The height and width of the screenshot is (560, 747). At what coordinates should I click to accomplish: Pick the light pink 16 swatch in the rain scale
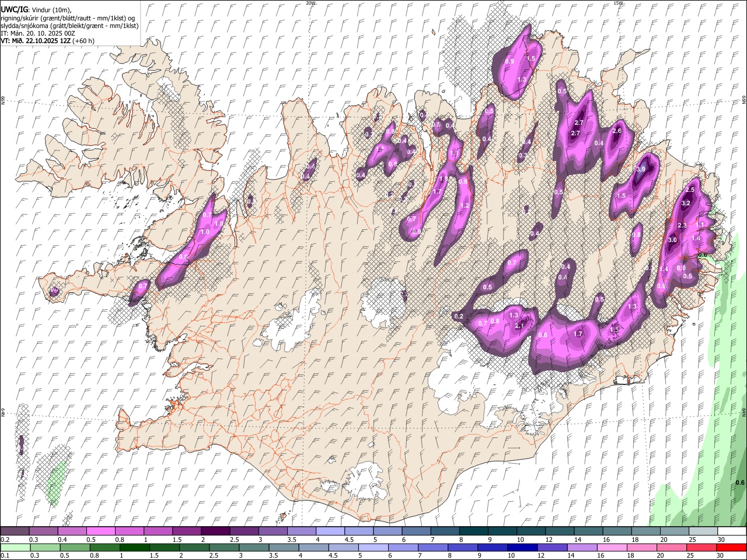point(612,547)
